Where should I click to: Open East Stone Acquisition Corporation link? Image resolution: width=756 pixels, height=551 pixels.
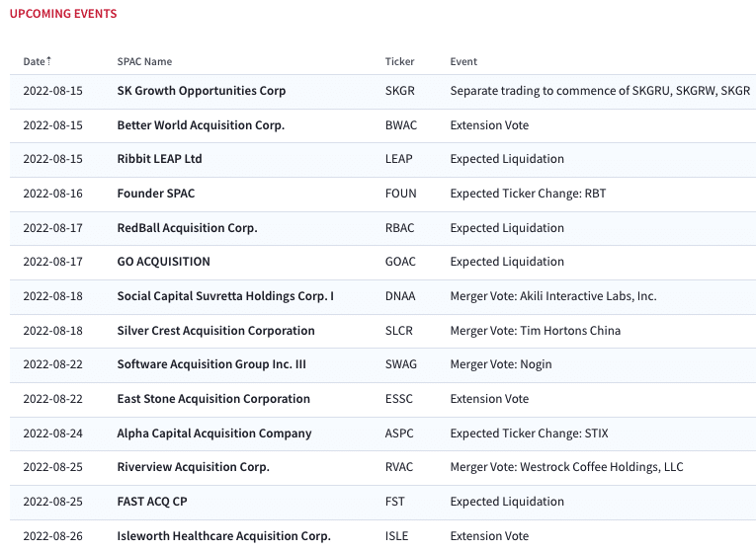[x=213, y=399]
